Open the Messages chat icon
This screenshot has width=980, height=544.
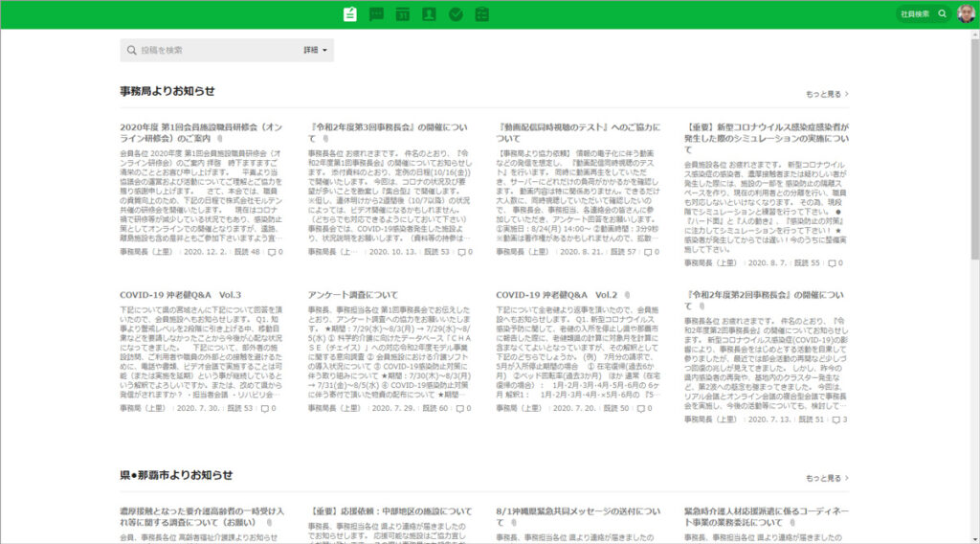click(377, 14)
